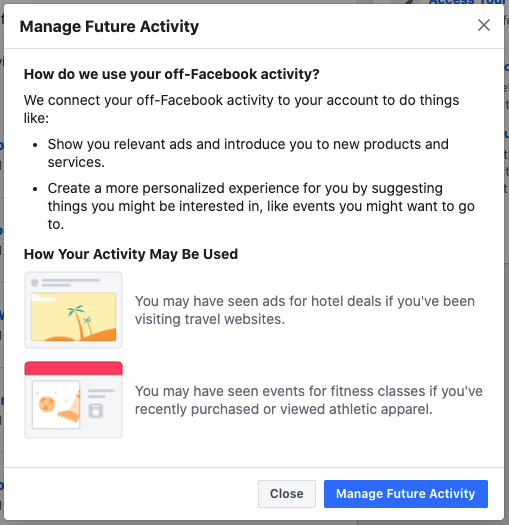This screenshot has height=525, width=509.
Task: Open Manage Future Activity settings with the blue button
Action: (406, 494)
